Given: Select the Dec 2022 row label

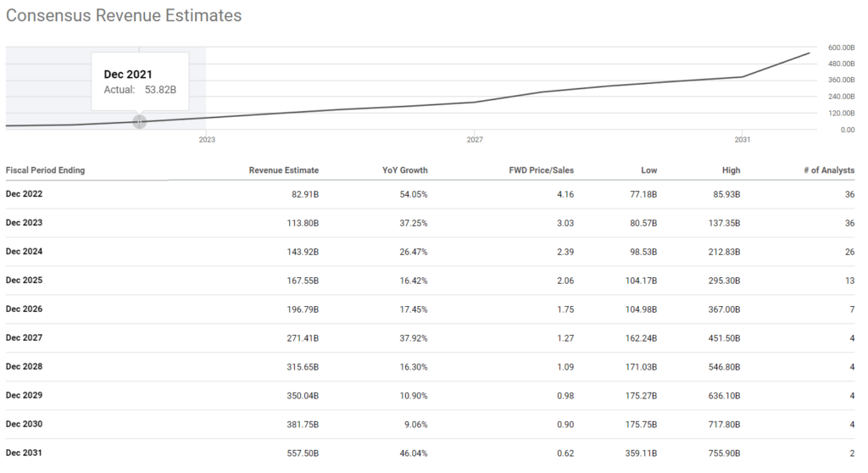Looking at the screenshot, I should coord(24,194).
